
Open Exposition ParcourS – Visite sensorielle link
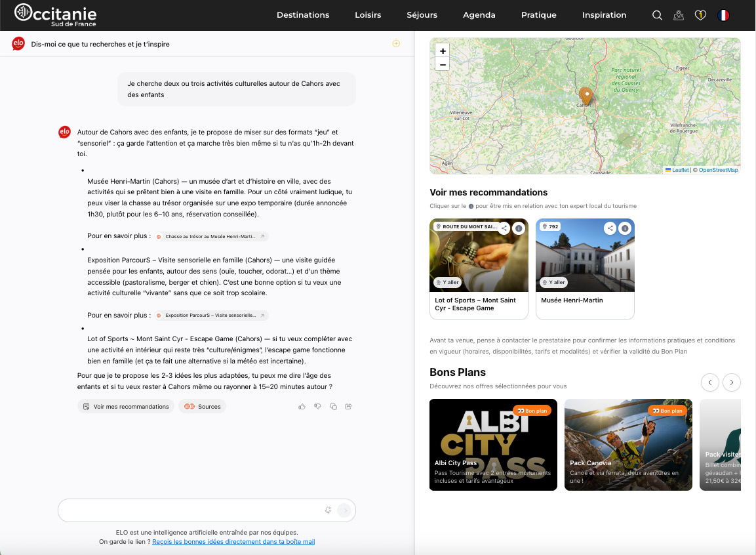(211, 316)
